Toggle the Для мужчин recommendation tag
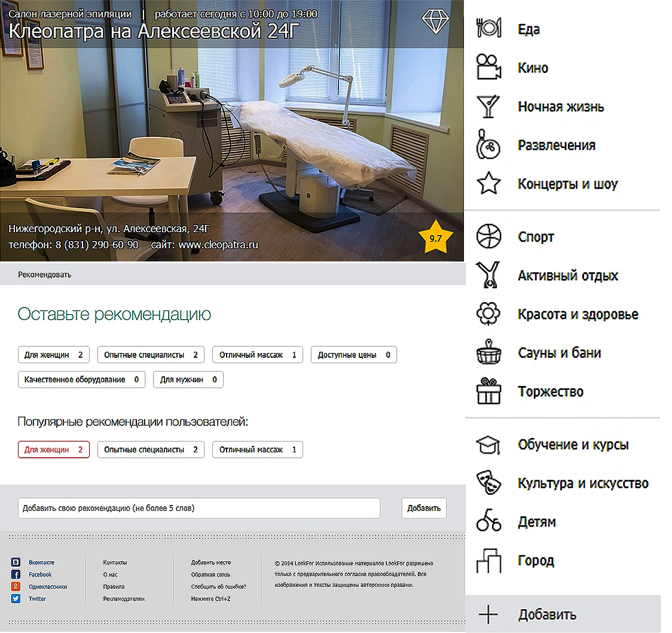This screenshot has height=633, width=672. point(188,379)
